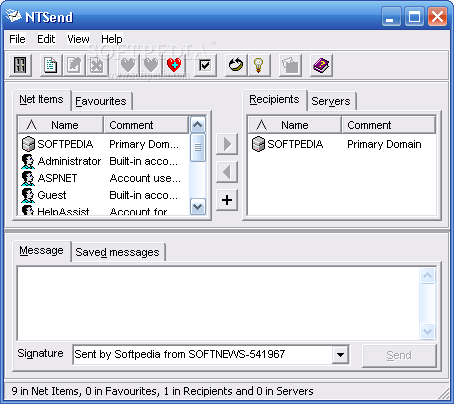Screen dimensions: 454x404
Task: Click the 'Primary Domain' comment in Recipients
Action: coord(384,144)
